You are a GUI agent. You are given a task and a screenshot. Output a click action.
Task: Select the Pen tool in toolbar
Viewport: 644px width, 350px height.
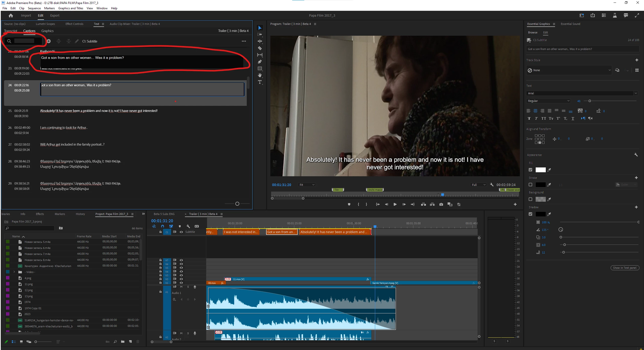pyautogui.click(x=260, y=62)
